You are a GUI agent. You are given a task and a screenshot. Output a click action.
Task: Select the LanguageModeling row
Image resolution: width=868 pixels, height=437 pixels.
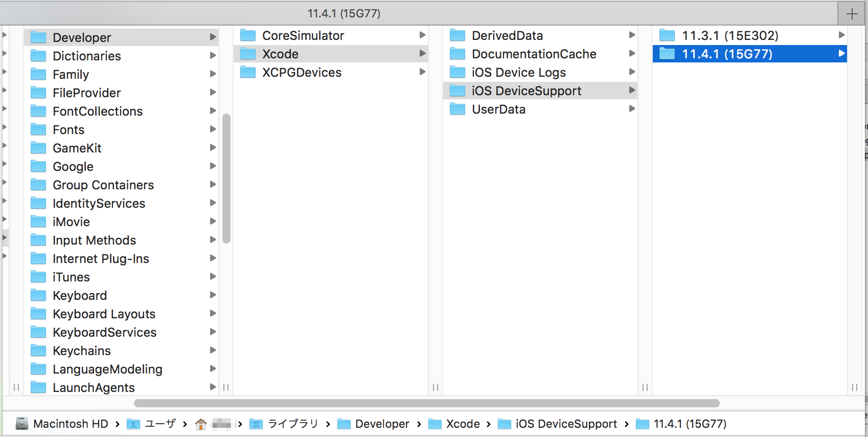pyautogui.click(x=121, y=369)
